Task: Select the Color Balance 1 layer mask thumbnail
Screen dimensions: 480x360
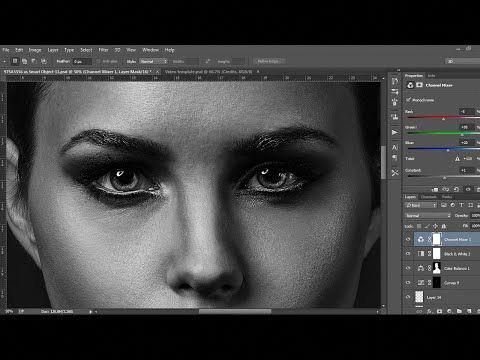Action: click(437, 268)
